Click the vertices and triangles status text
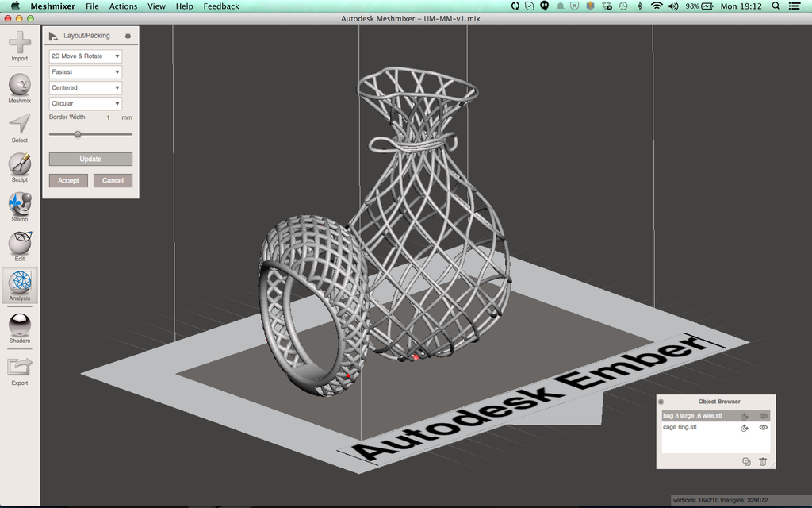Screen dimensions: 812x508 720,500
